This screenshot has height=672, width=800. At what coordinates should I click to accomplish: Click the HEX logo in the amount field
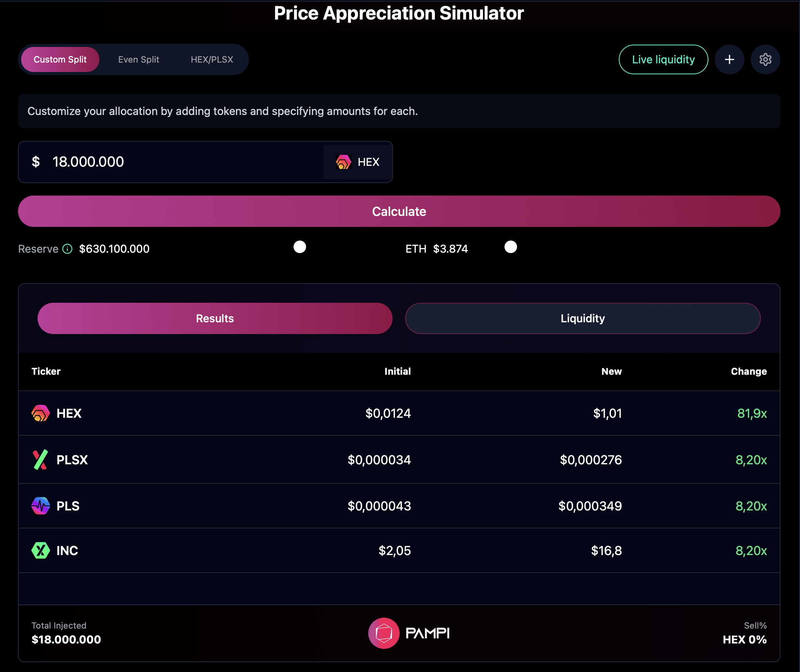coord(343,162)
